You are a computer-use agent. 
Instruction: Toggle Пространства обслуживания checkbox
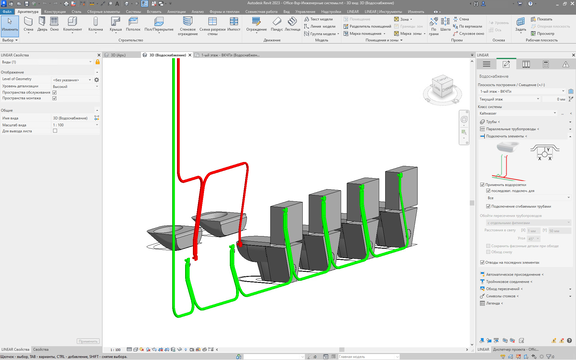point(55,93)
